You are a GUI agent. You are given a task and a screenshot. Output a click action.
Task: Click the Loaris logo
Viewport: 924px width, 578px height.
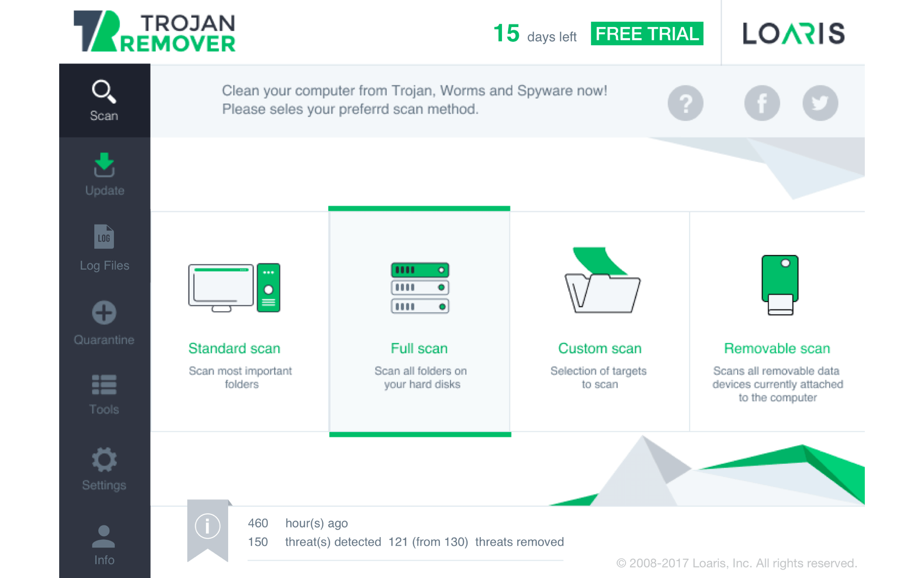tap(794, 34)
